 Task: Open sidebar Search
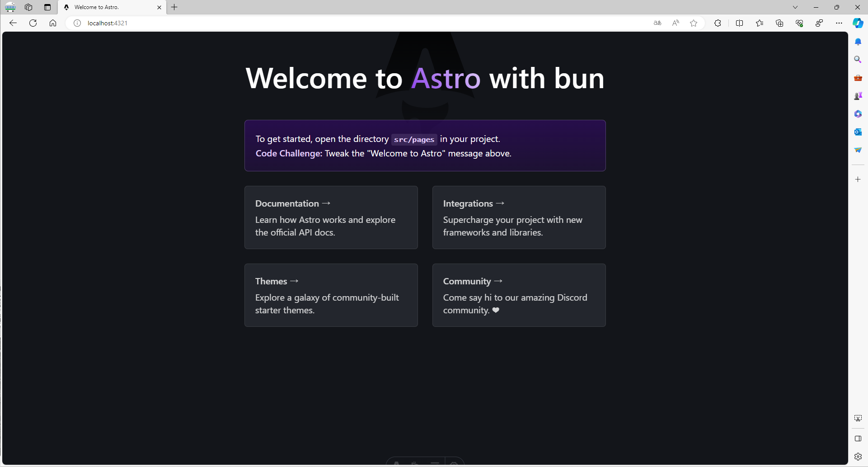point(858,60)
